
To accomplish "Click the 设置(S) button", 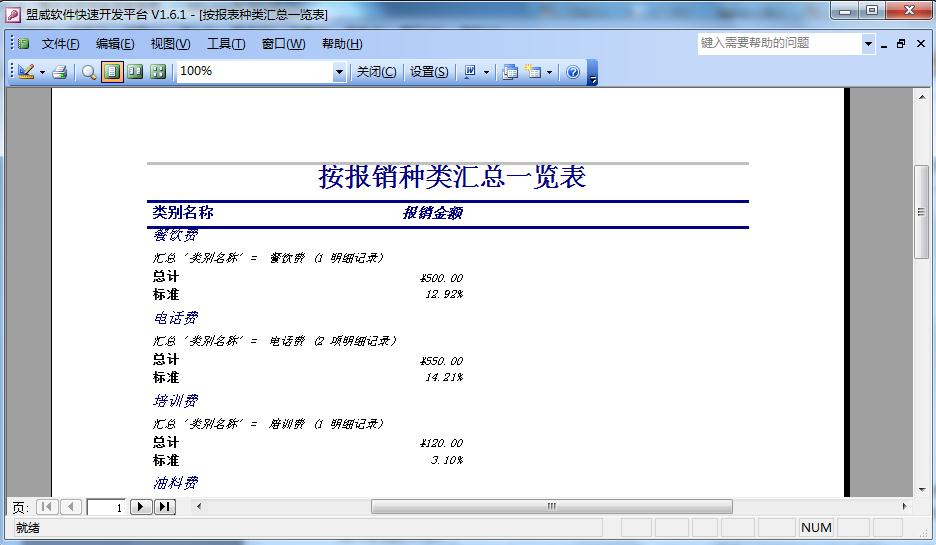I will pos(429,72).
